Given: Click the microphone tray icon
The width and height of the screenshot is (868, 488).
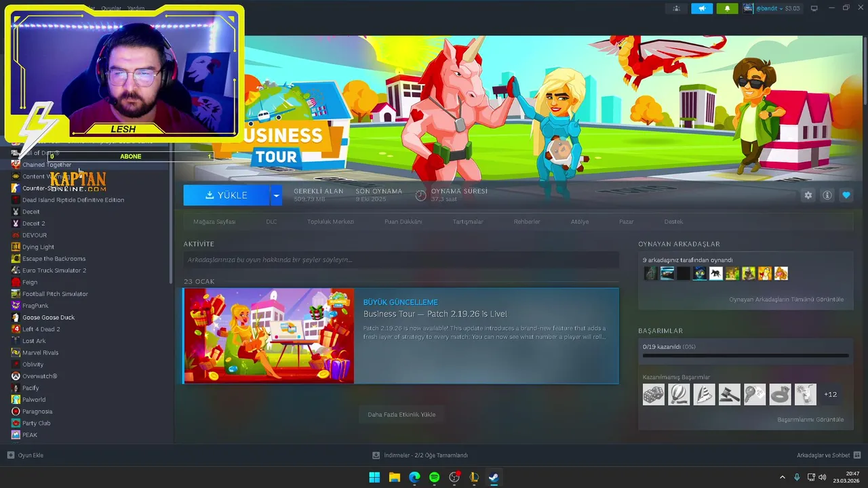Looking at the screenshot, I should tap(797, 477).
